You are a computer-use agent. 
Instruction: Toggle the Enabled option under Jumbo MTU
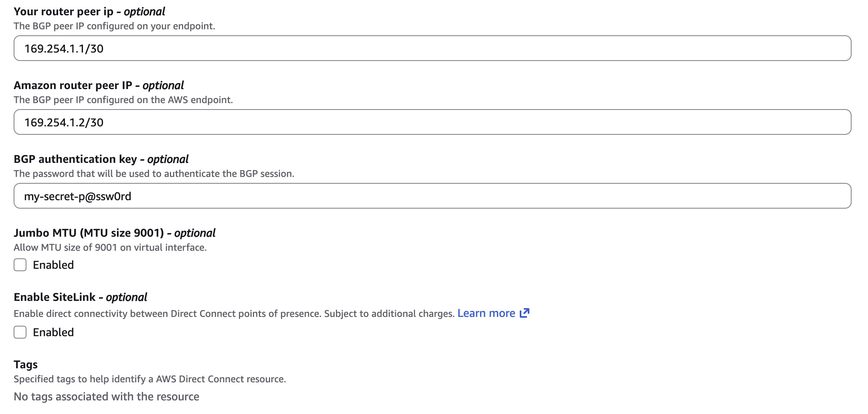click(20, 265)
